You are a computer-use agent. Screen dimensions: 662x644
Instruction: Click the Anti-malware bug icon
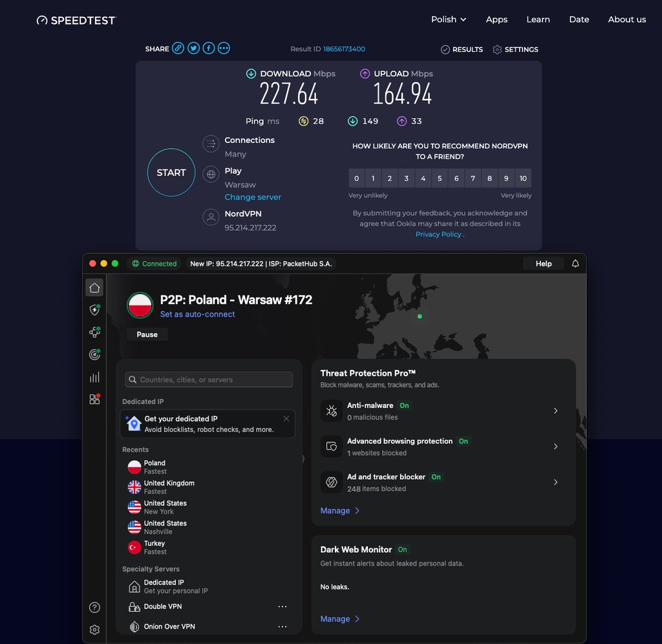pyautogui.click(x=332, y=411)
